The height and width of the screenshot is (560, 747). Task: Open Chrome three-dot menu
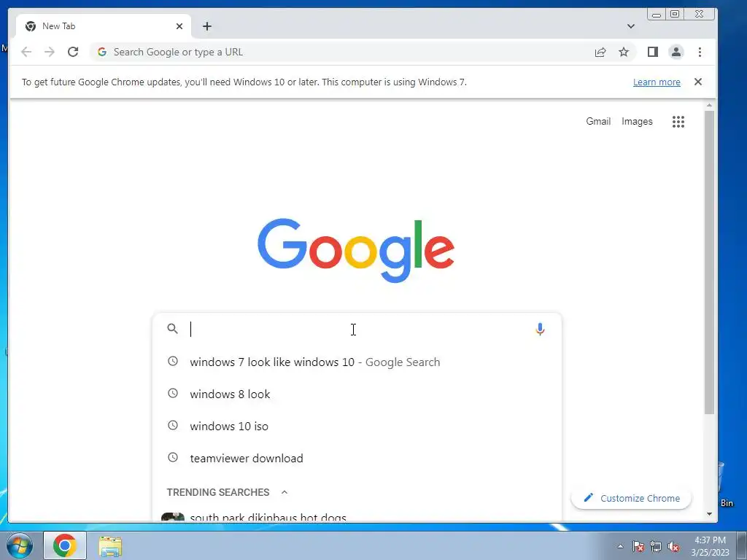(700, 52)
